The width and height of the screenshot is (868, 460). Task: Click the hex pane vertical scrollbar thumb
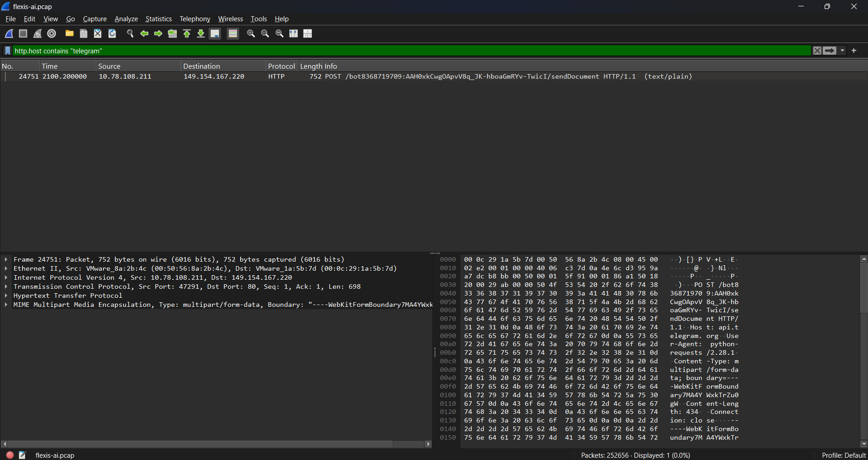[864, 288]
